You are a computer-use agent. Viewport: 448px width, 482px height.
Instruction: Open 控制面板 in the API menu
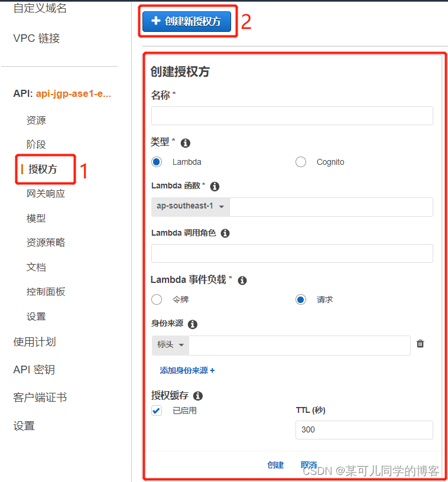(46, 292)
